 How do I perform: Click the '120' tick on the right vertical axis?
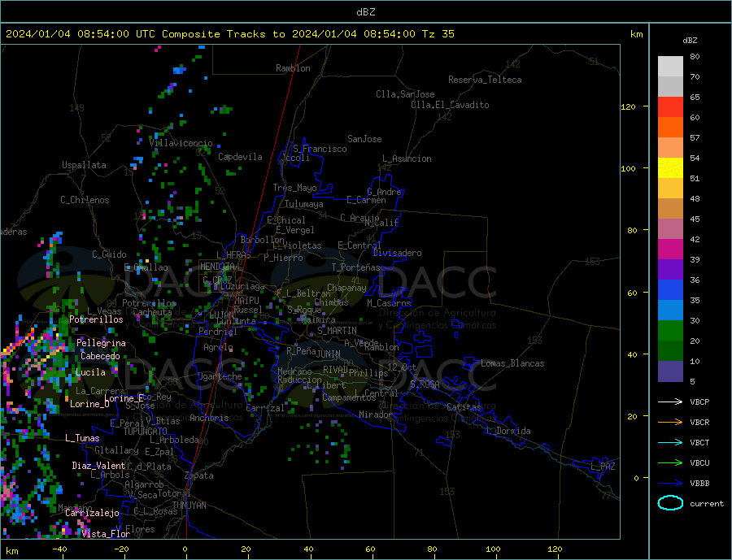pos(628,106)
